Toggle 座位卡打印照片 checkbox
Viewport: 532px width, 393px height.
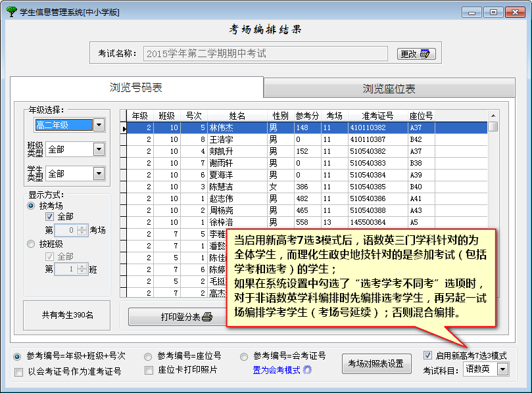149,371
